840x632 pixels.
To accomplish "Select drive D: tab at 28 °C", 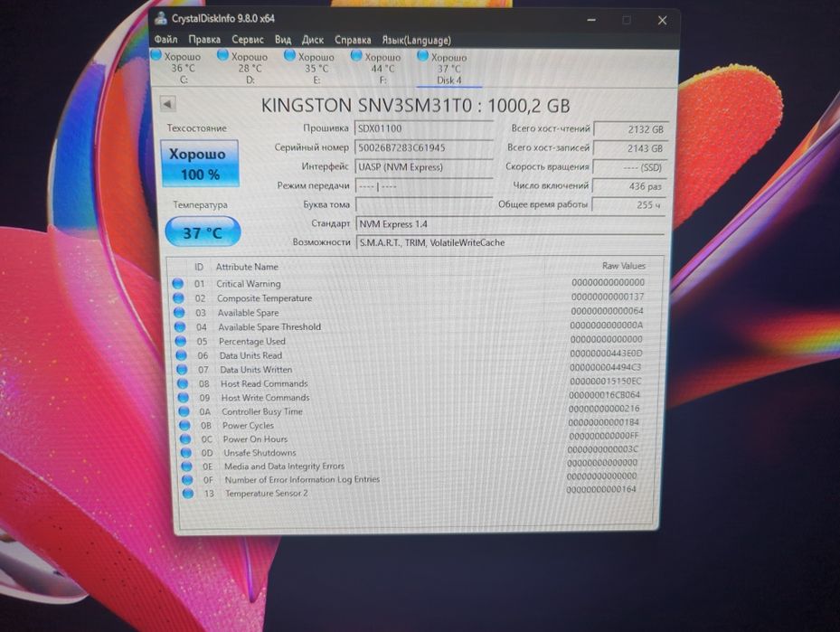I will [244, 68].
